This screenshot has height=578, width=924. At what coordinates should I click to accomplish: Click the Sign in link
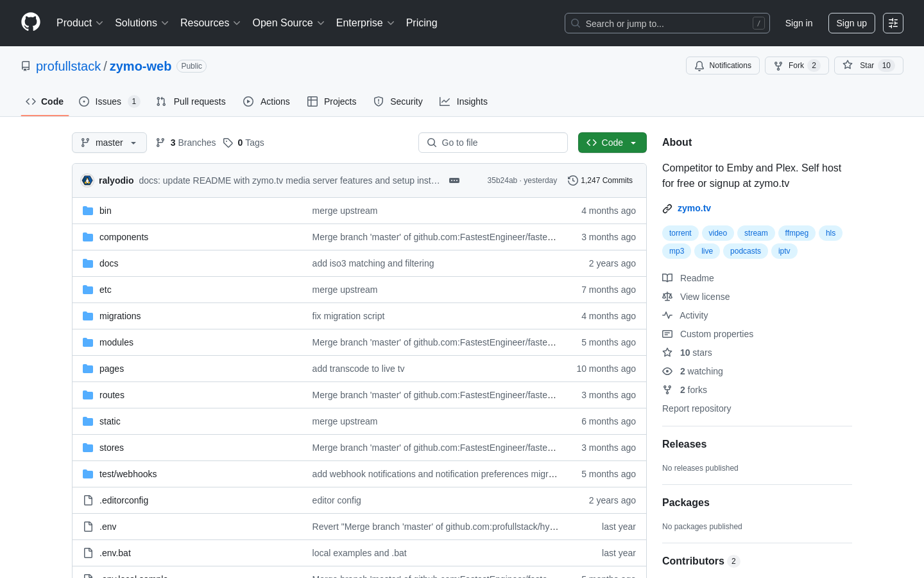coord(799,23)
